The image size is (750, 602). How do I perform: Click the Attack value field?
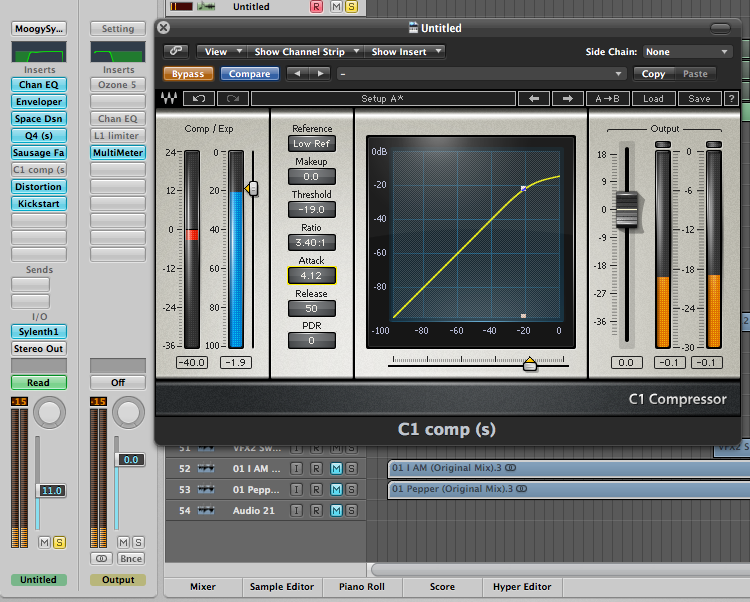click(311, 275)
